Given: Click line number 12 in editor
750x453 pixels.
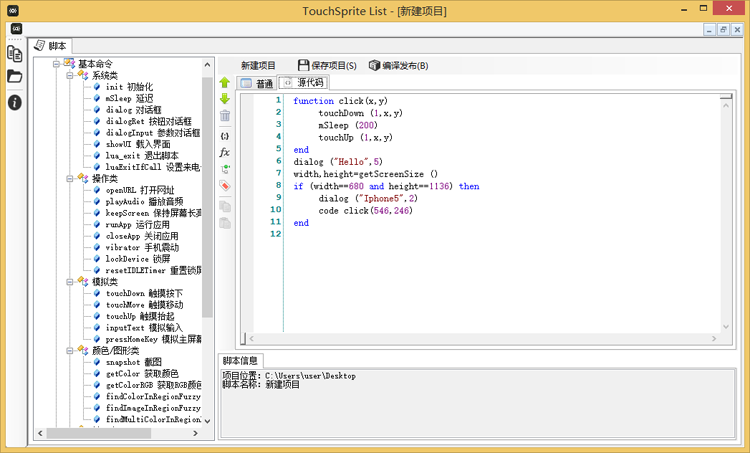Looking at the screenshot, I should (x=276, y=234).
